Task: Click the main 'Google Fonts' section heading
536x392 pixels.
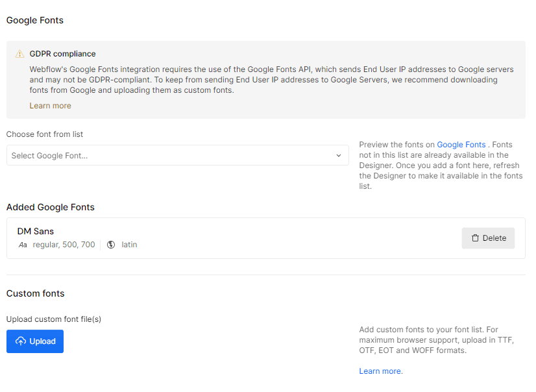Action: coord(35,20)
